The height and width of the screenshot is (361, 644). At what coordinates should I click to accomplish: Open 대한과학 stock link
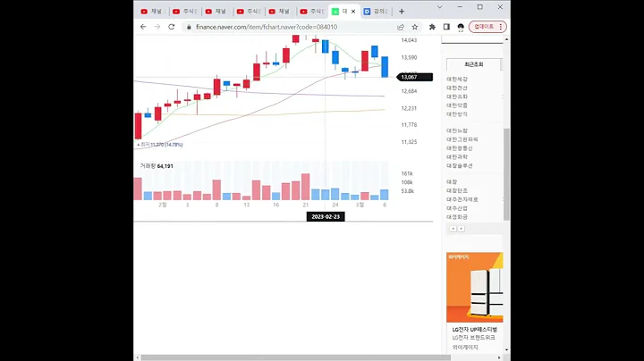[457, 156]
